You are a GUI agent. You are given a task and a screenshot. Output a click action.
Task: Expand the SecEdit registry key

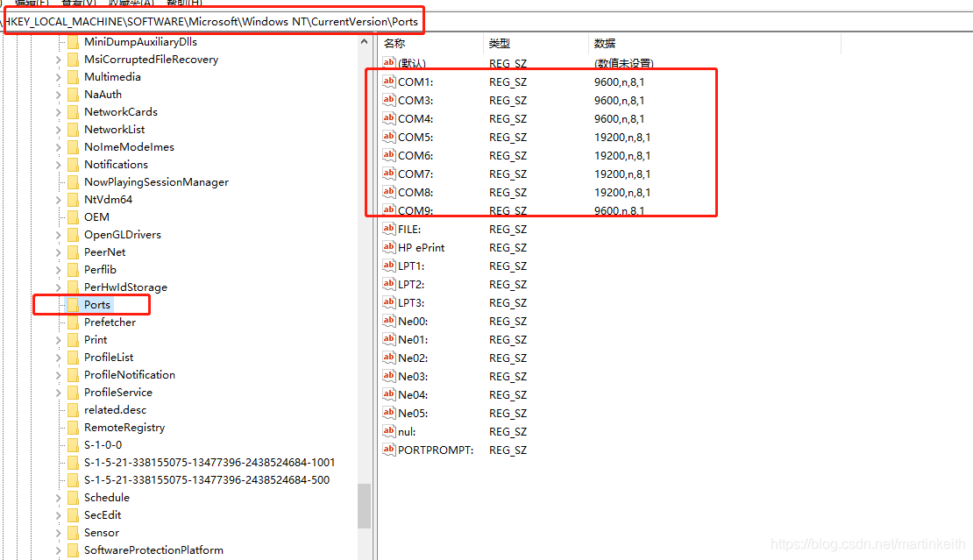(59, 515)
